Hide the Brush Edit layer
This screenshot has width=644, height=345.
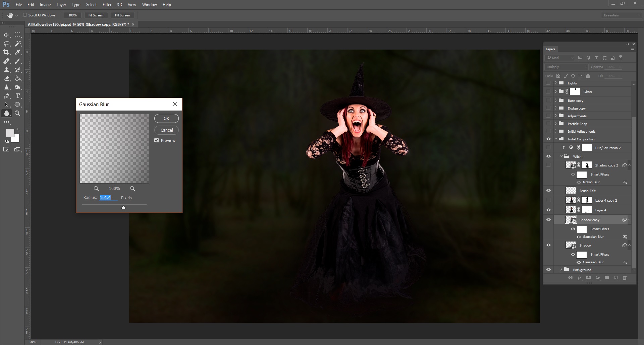[548, 191]
